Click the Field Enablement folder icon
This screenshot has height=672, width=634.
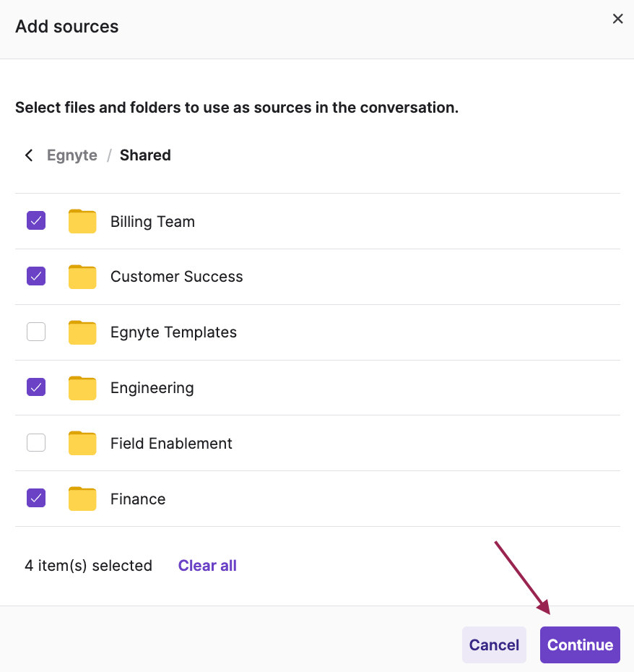pos(82,443)
